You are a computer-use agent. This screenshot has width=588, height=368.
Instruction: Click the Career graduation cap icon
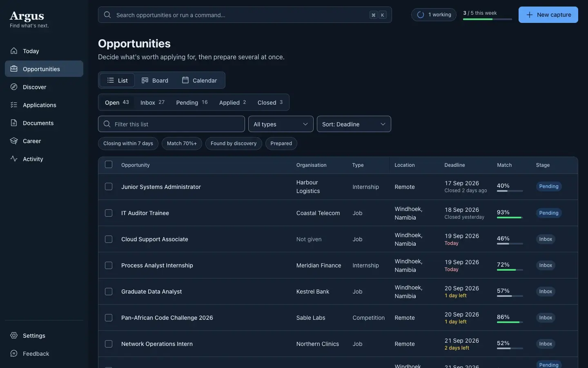(14, 141)
